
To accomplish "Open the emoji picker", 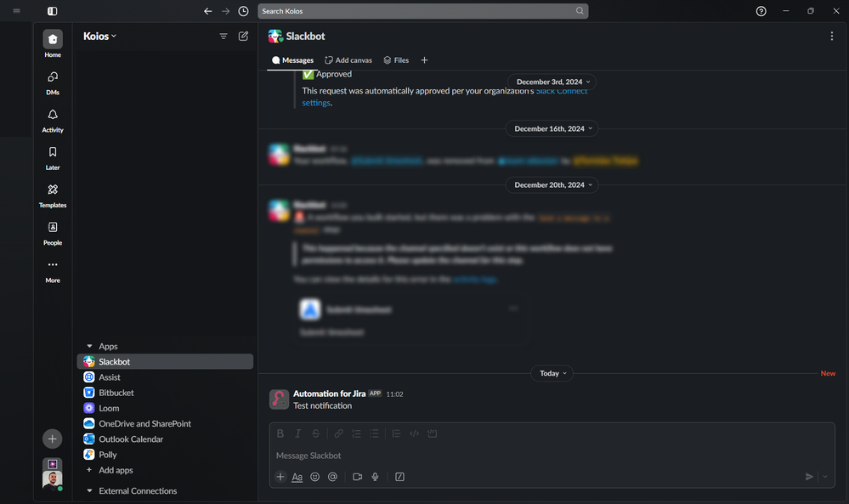I will [314, 477].
